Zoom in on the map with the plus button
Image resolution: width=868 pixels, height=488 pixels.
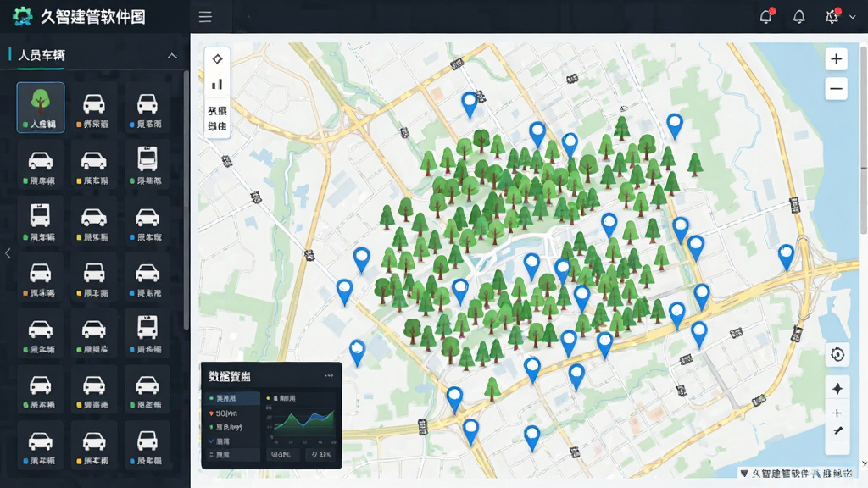click(x=836, y=59)
